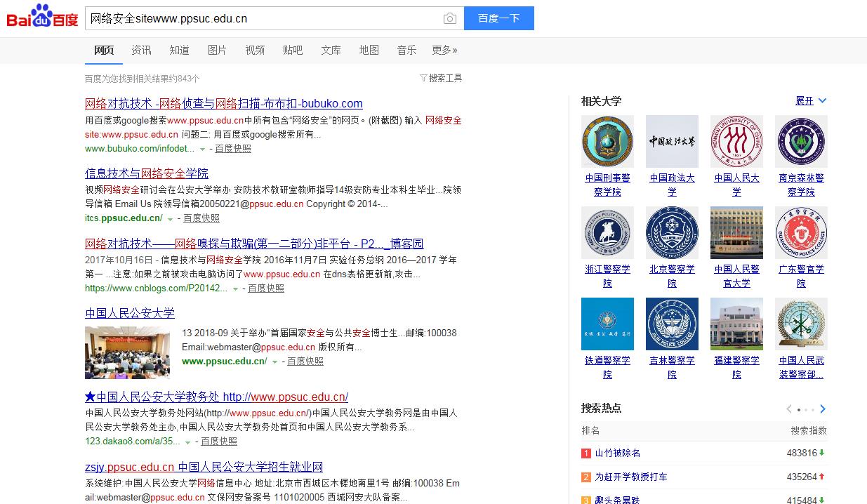Go to next page of 搜索热点
Viewport: 867px width, 504px height.
(823, 409)
